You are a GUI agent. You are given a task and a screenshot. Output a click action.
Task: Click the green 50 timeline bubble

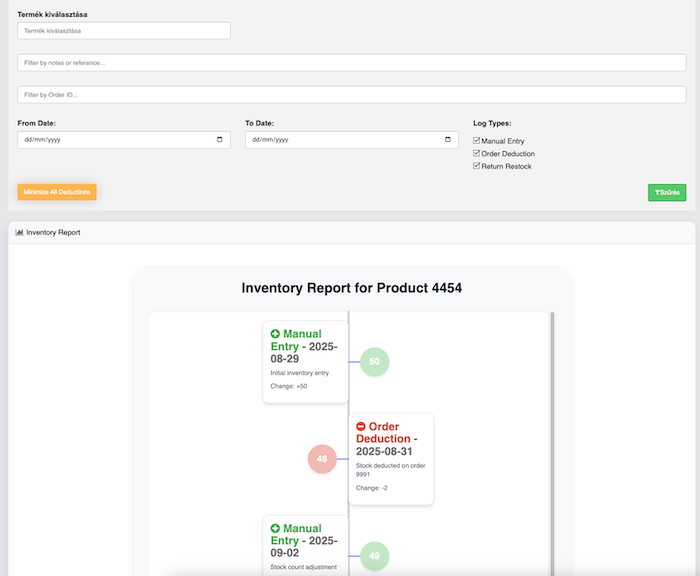click(x=374, y=362)
